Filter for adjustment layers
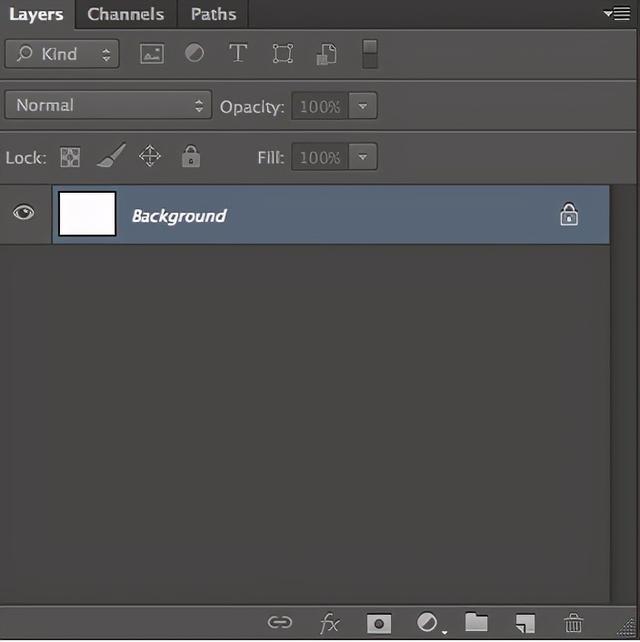This screenshot has height=642, width=640. (194, 53)
